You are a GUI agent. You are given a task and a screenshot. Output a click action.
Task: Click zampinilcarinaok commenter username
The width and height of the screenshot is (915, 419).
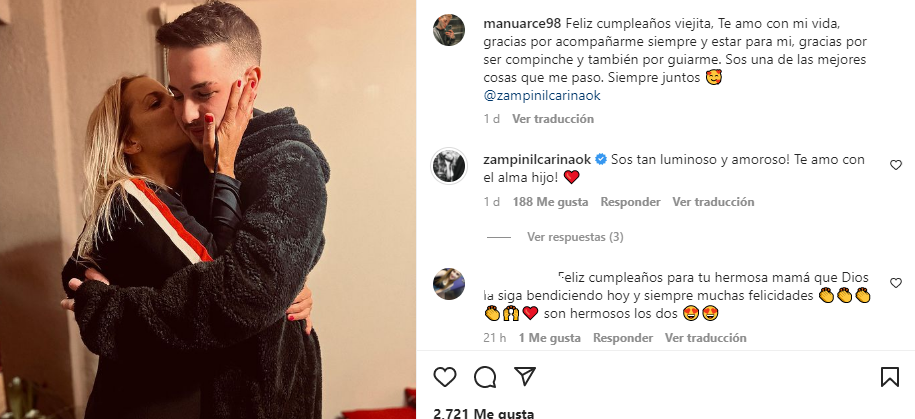[537, 160]
